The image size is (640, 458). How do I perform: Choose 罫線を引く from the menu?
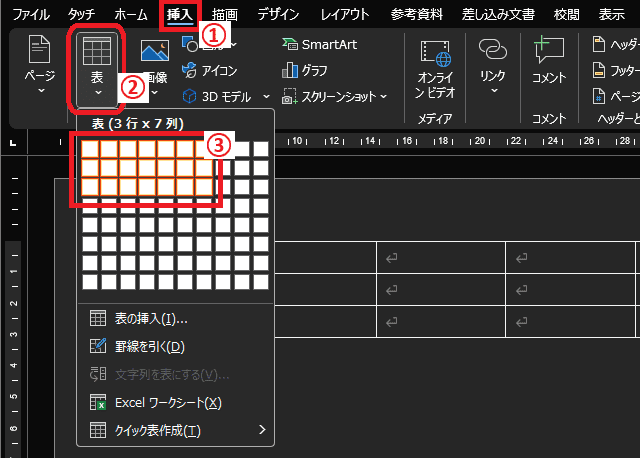148,347
